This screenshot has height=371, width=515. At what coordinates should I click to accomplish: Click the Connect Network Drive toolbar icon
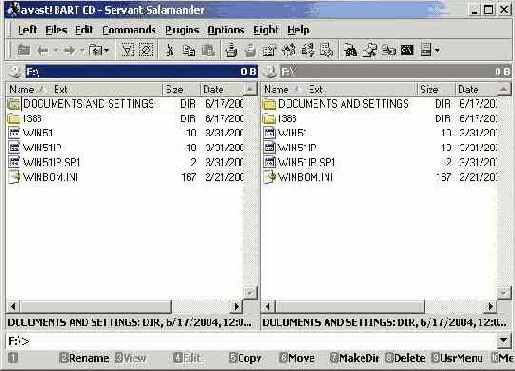pyautogui.click(x=370, y=51)
